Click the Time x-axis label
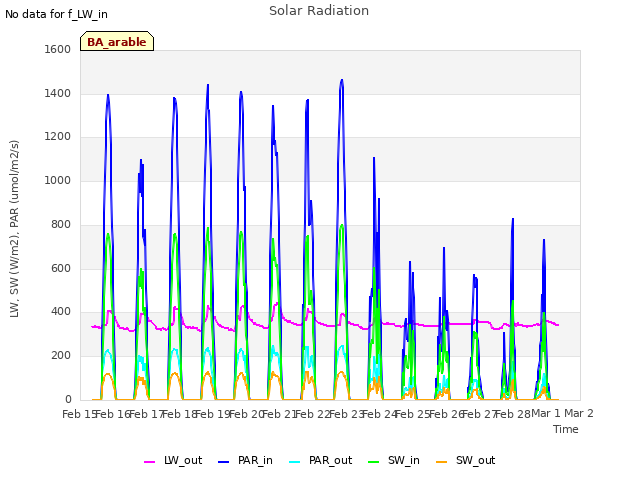Image resolution: width=640 pixels, height=480 pixels. click(x=566, y=429)
